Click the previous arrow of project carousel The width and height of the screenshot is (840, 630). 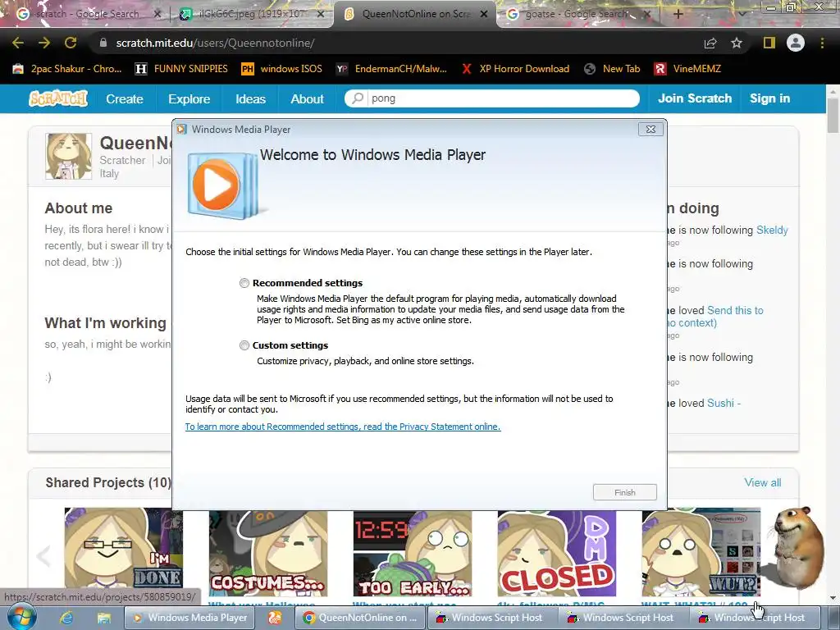tap(43, 555)
